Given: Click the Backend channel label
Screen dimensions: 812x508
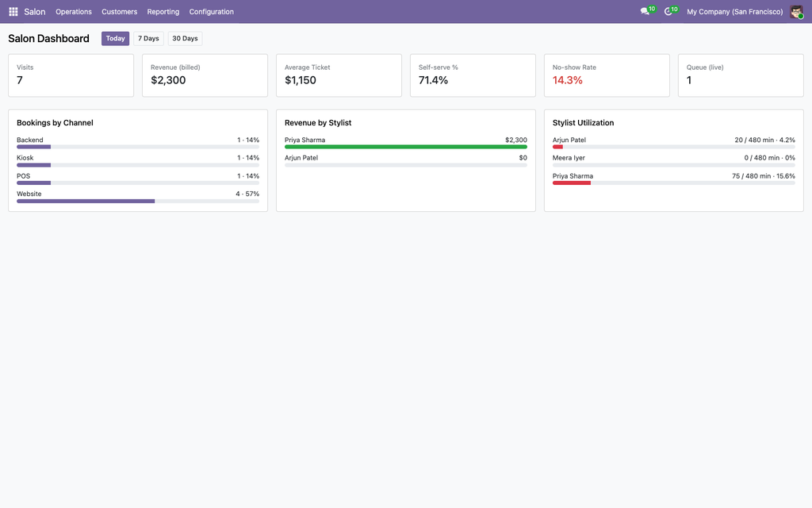Looking at the screenshot, I should pos(30,140).
